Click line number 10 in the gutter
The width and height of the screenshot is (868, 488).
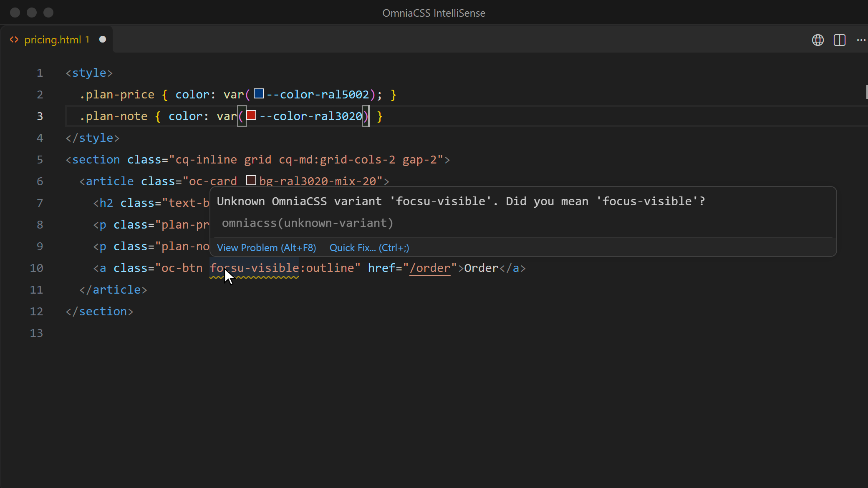tap(36, 268)
